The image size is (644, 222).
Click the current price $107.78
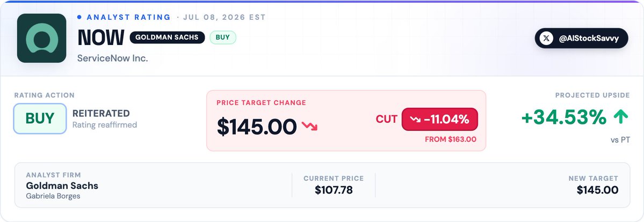point(334,190)
